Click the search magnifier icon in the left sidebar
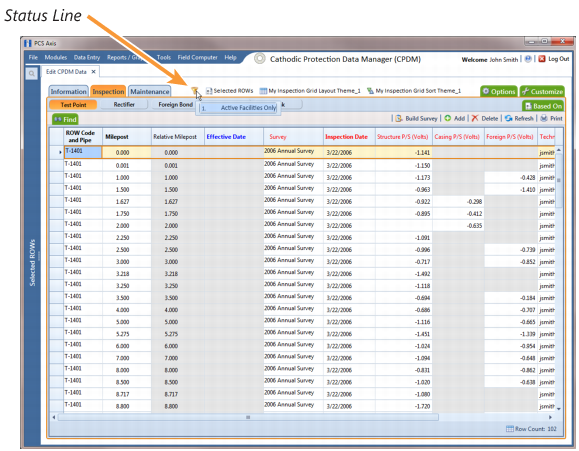 pos(32,74)
